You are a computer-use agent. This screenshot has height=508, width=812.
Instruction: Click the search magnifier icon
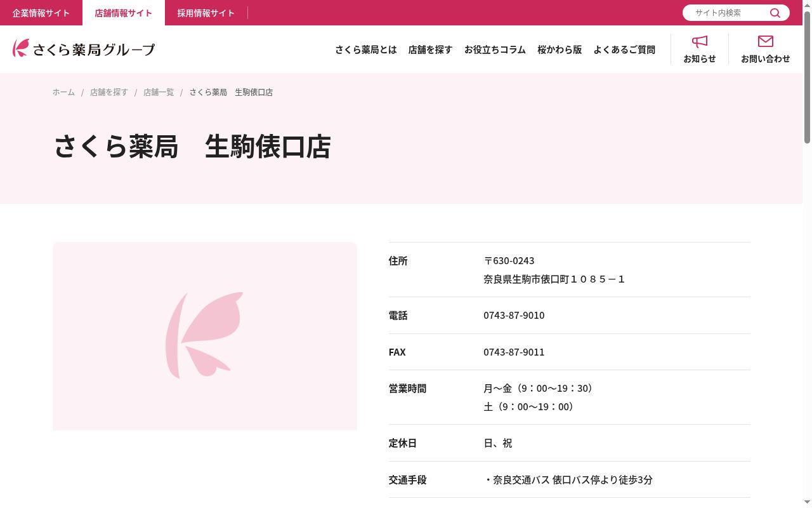coord(775,13)
